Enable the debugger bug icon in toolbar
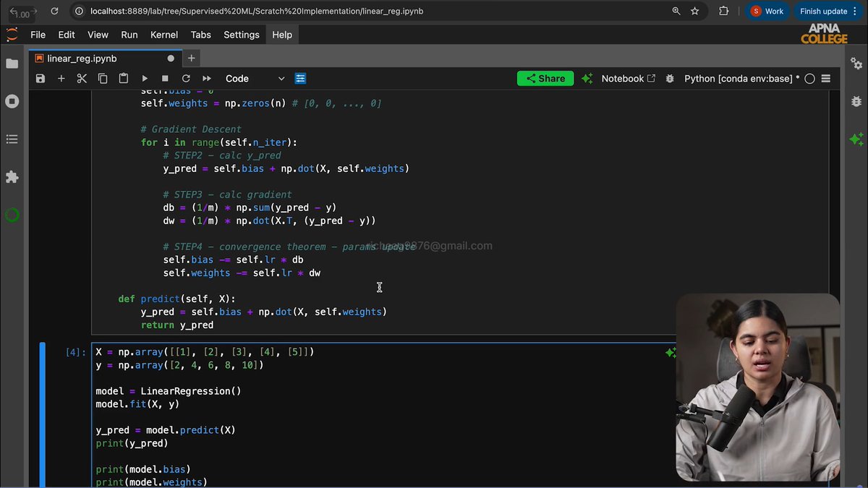Image resolution: width=868 pixels, height=488 pixels. (x=670, y=79)
